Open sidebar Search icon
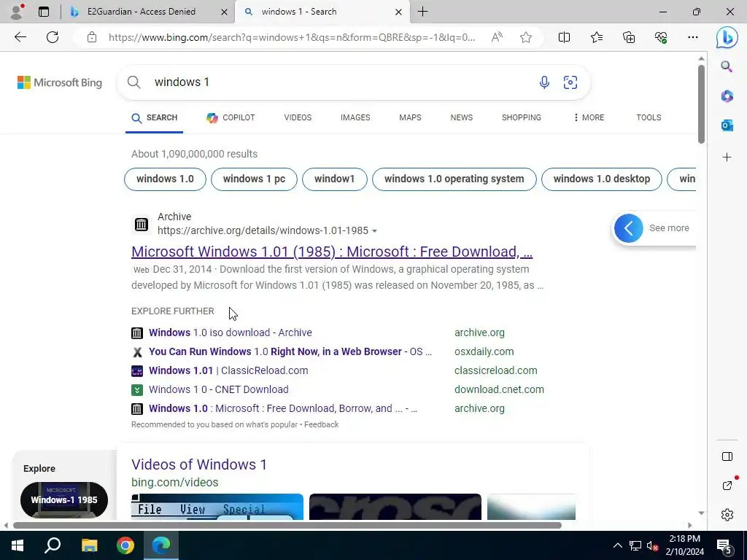 tap(727, 66)
